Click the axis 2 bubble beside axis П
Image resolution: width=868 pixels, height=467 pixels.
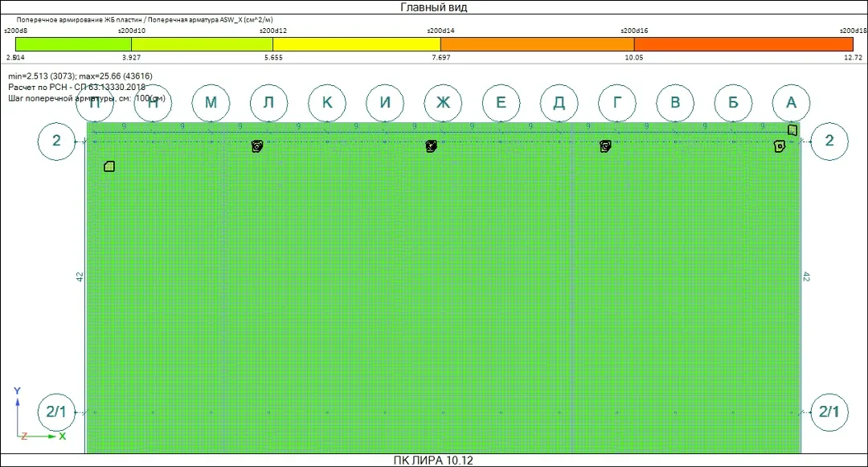click(56, 141)
